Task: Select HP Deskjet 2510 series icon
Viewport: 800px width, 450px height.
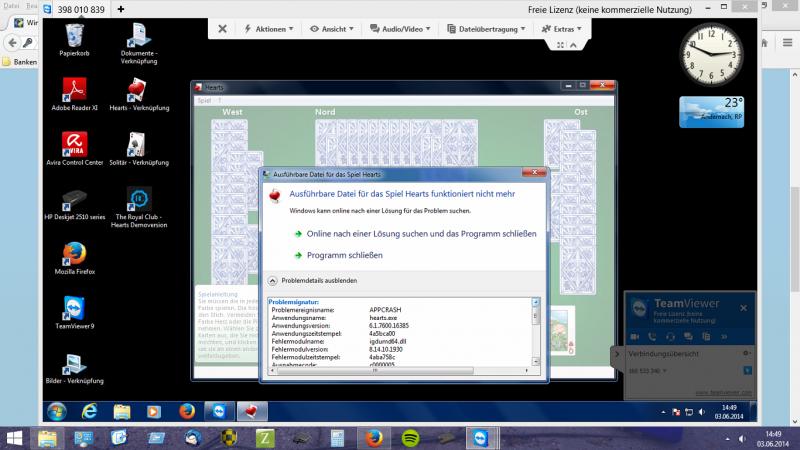Action: pos(74,204)
